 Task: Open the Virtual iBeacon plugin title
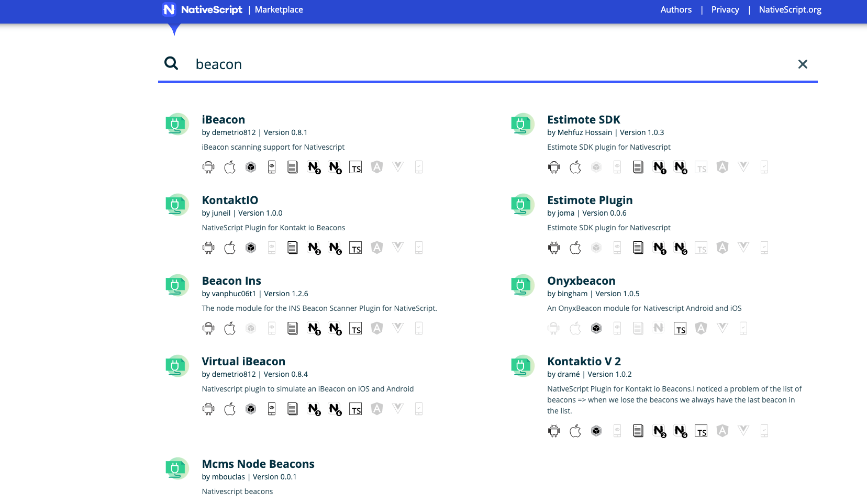243,361
